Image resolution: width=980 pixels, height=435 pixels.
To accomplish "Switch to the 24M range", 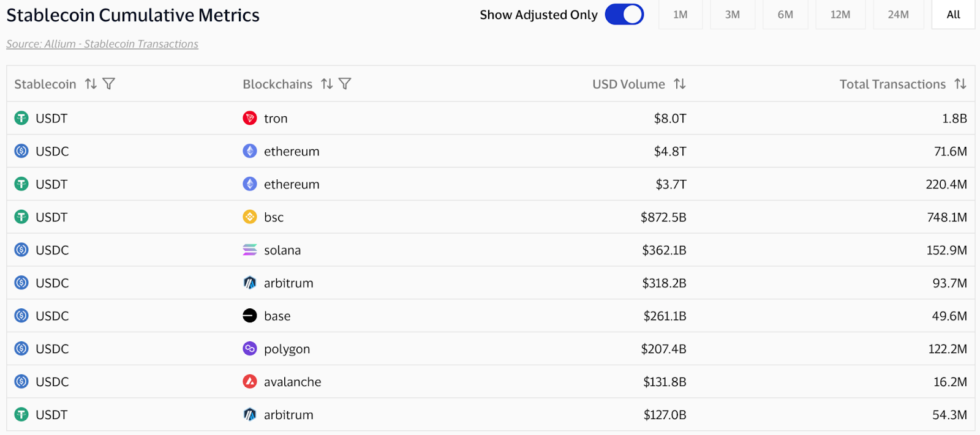I will 898,15.
